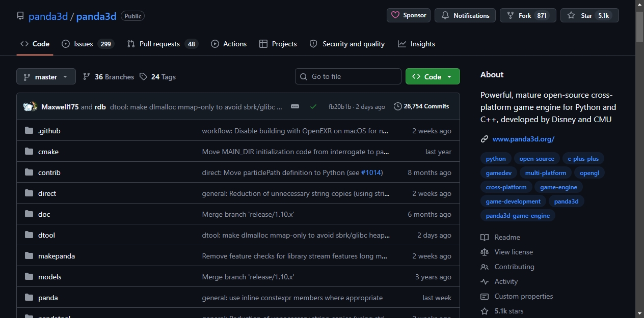Select the game-engine topic tag

(x=559, y=187)
